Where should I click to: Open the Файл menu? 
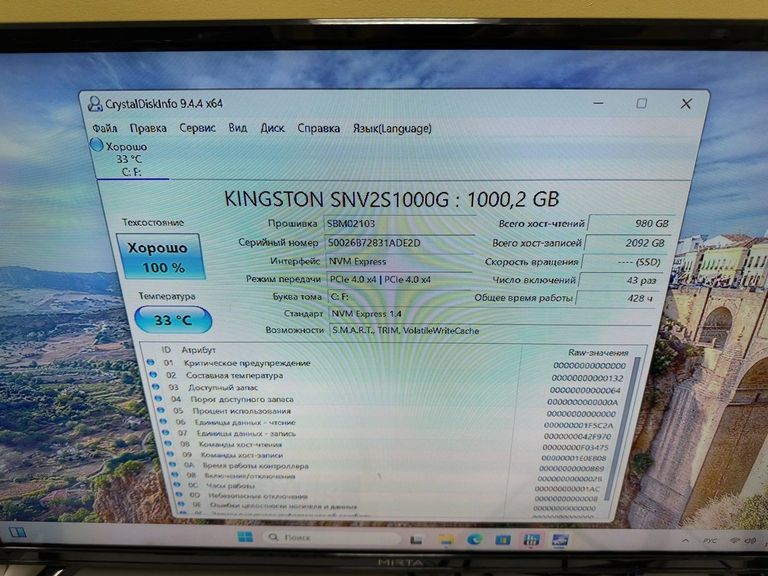point(105,128)
